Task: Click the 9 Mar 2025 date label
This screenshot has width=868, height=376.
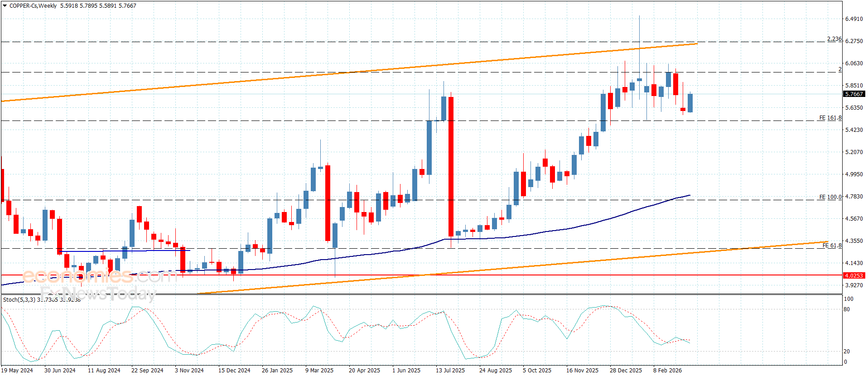Action: tap(319, 371)
